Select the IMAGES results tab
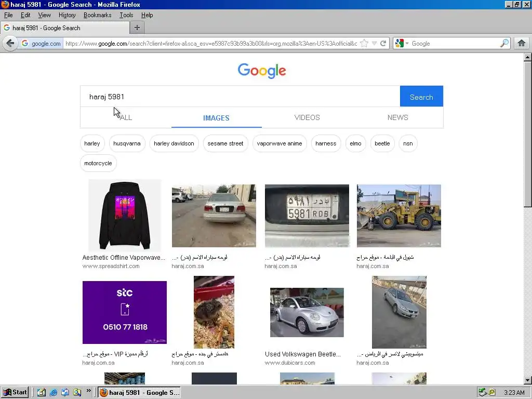532x399 pixels. coord(216,118)
